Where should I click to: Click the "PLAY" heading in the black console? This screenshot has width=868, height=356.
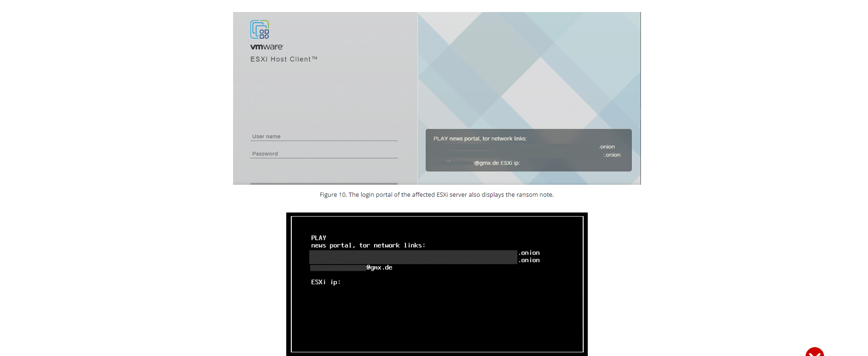[x=319, y=238]
